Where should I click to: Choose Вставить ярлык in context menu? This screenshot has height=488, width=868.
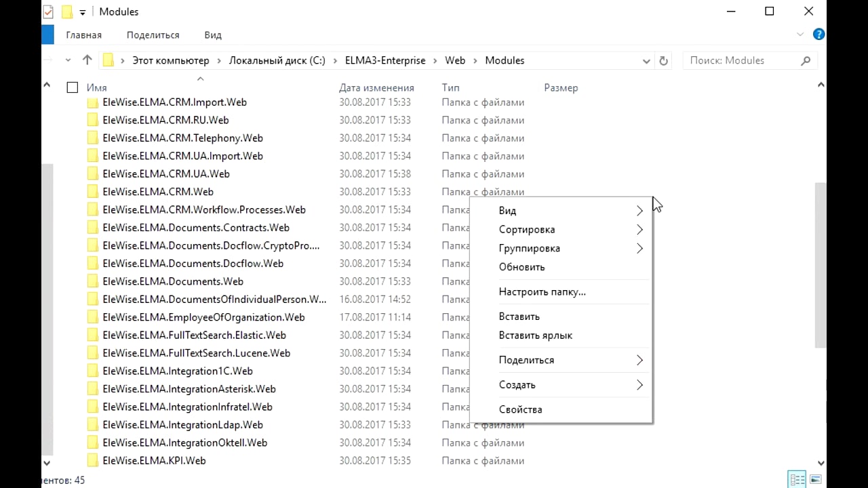[561, 335]
